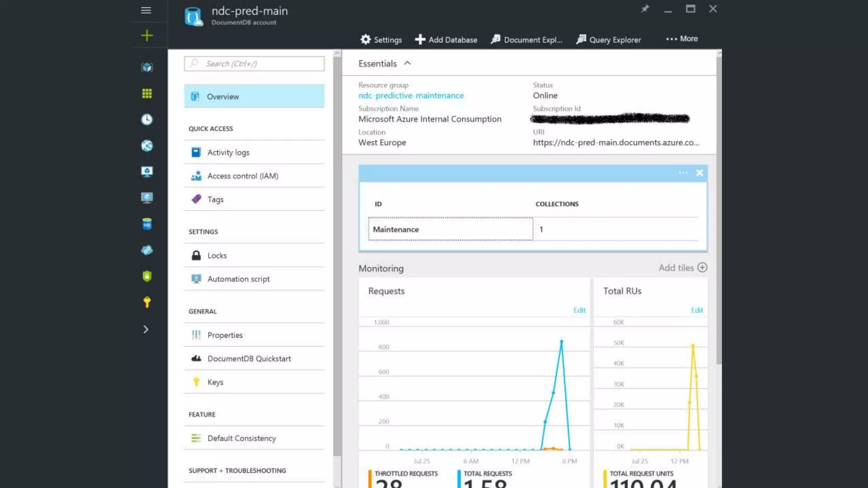Click the green plus New resource icon
The width and height of the screenshot is (868, 488).
pyautogui.click(x=147, y=36)
